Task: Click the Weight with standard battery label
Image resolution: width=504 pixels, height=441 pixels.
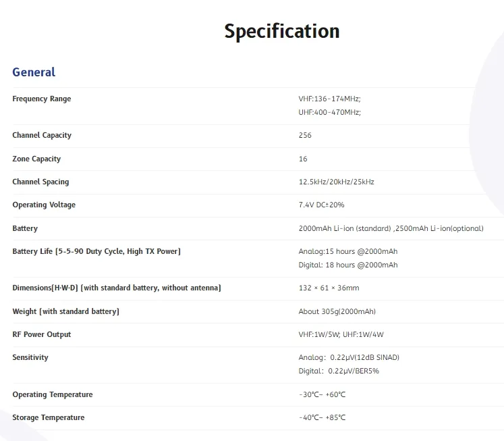Action: point(65,311)
